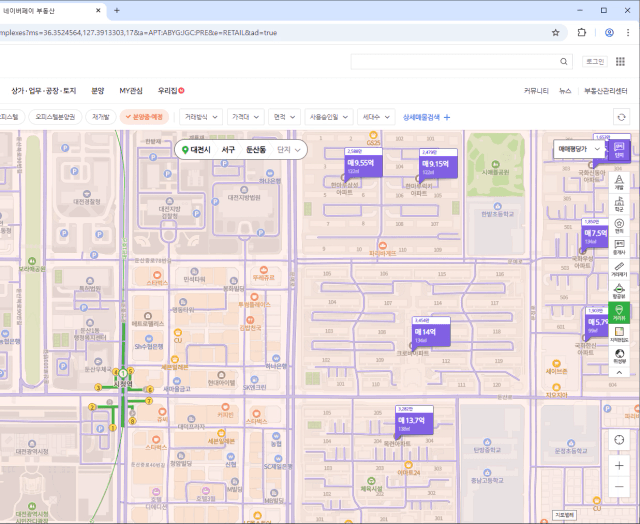Click 서구 in the location breadcrumb
Screen dimensions: 640x524
coord(228,150)
